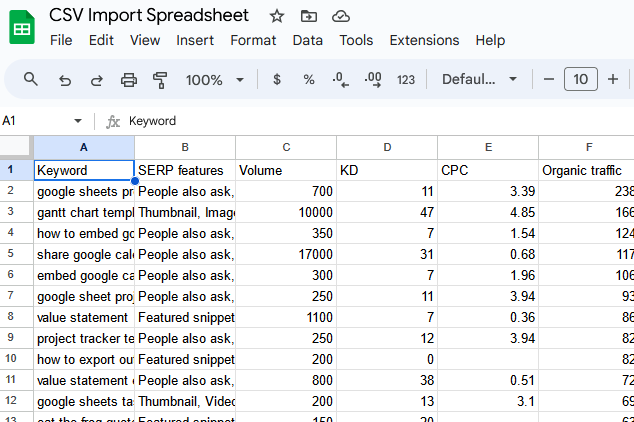Star the CSV Import Spreadsheet document
Image resolution: width=634 pixels, height=422 pixels.
click(x=277, y=17)
